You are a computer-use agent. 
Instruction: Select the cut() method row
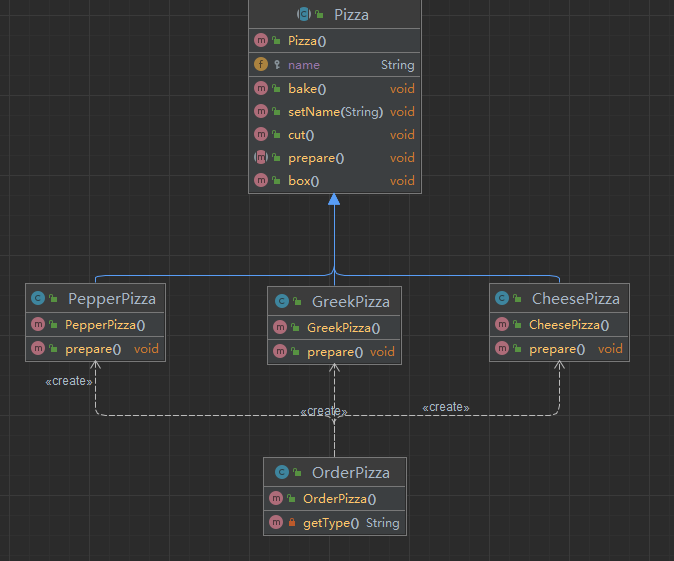tap(335, 135)
